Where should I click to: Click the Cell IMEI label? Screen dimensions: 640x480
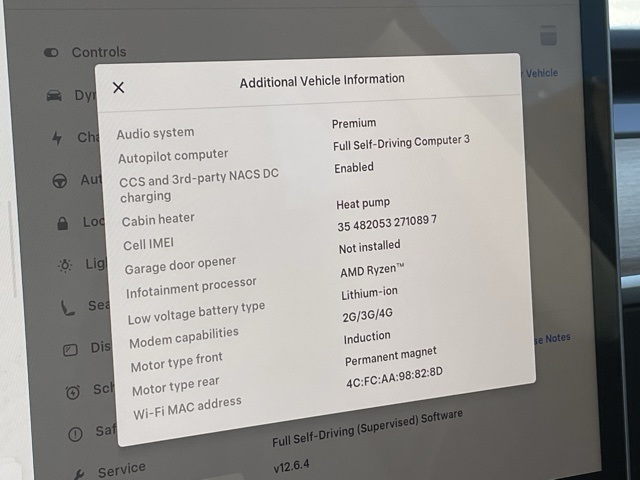[x=149, y=244]
